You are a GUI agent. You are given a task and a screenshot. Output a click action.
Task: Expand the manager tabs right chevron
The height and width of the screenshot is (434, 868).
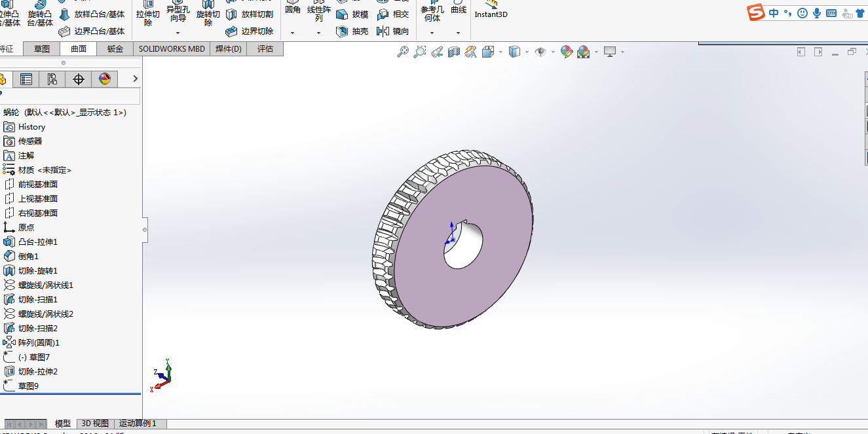tap(135, 79)
